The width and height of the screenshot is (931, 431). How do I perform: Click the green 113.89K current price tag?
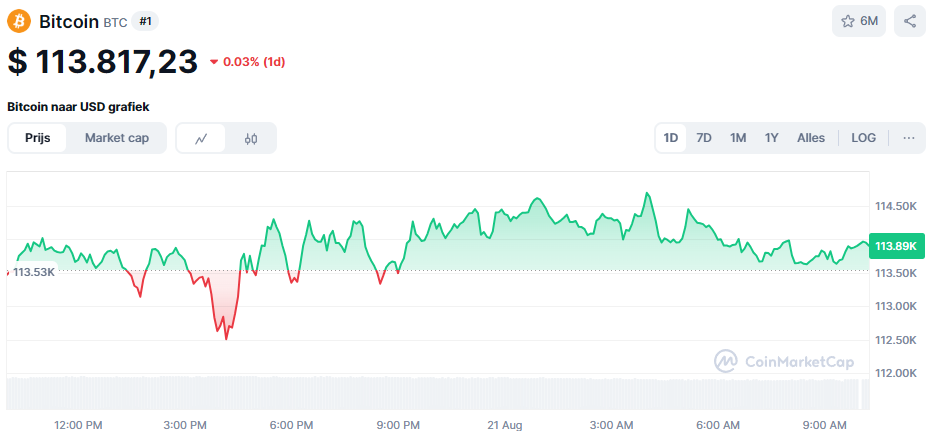(x=897, y=246)
